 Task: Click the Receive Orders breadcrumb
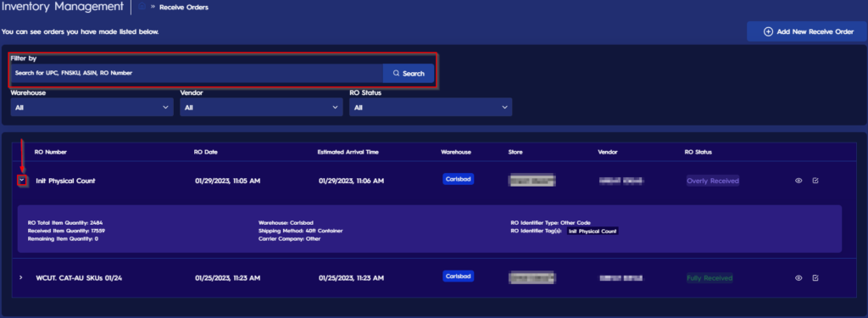tap(184, 7)
